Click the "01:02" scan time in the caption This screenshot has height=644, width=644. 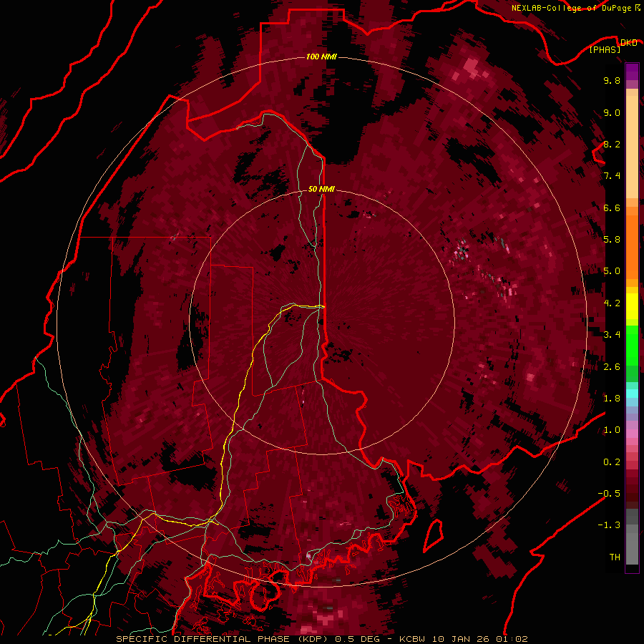pyautogui.click(x=512, y=639)
